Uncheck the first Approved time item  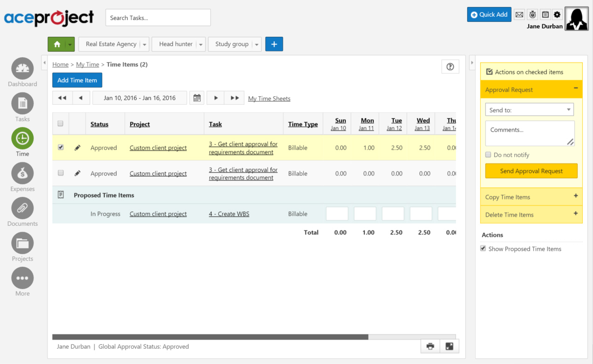tap(61, 147)
